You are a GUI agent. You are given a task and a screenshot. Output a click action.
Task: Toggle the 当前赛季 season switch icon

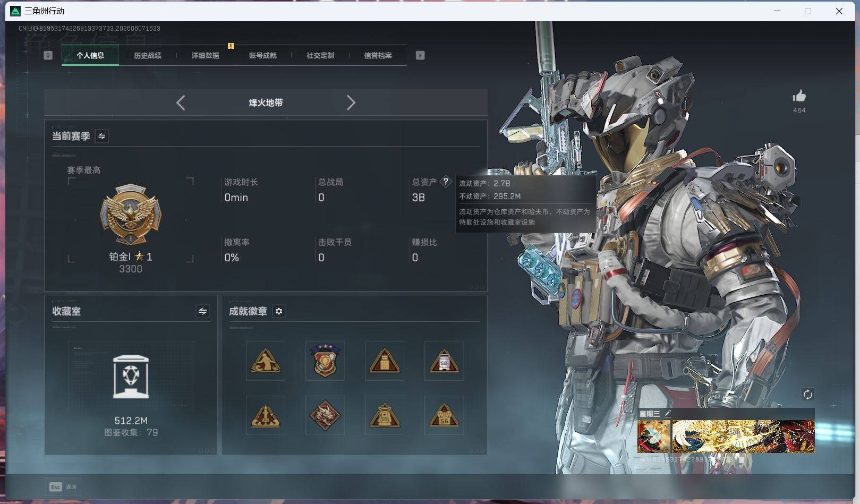point(101,136)
